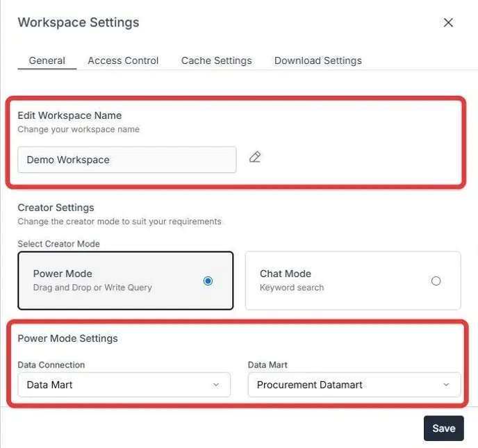
Task: Select the Power Mode radio button
Action: pos(208,281)
